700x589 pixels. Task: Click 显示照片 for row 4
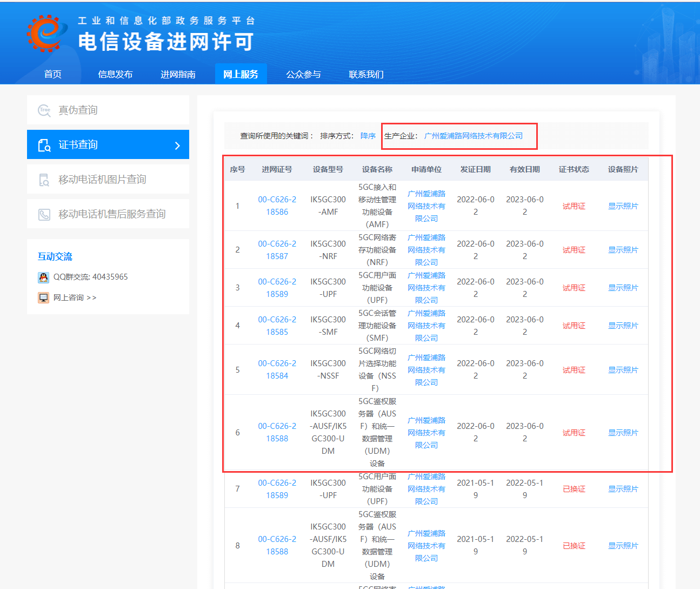(623, 326)
